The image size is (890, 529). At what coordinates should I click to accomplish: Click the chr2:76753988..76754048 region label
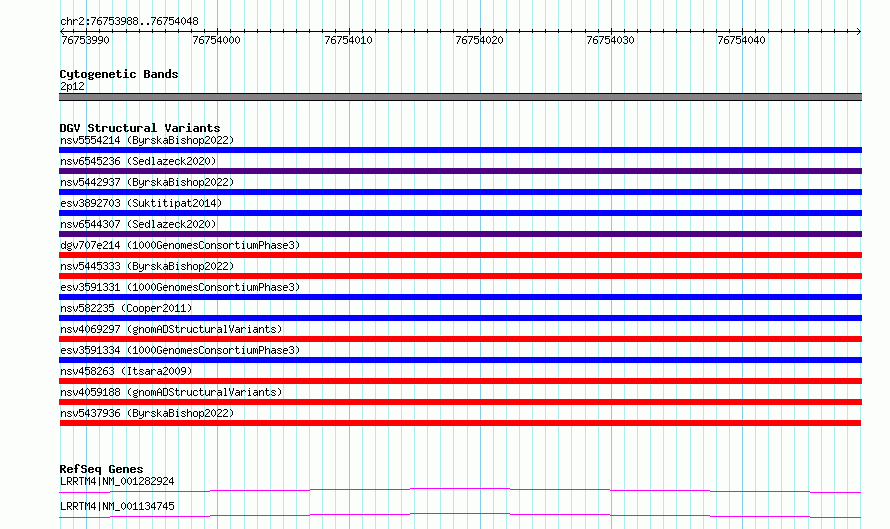129,21
